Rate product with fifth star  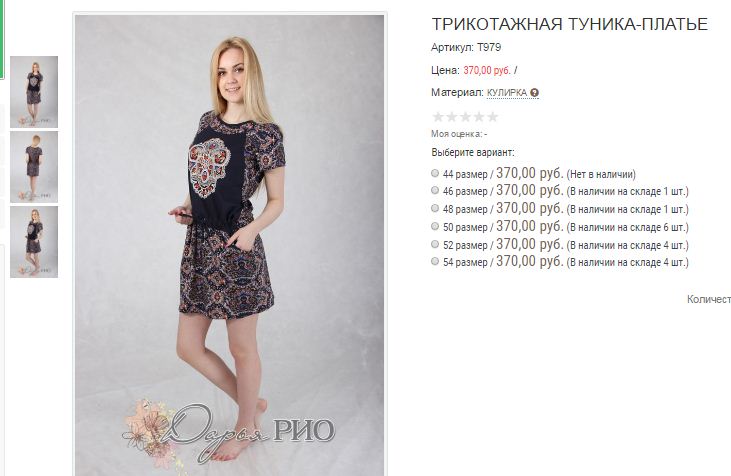pyautogui.click(x=492, y=117)
